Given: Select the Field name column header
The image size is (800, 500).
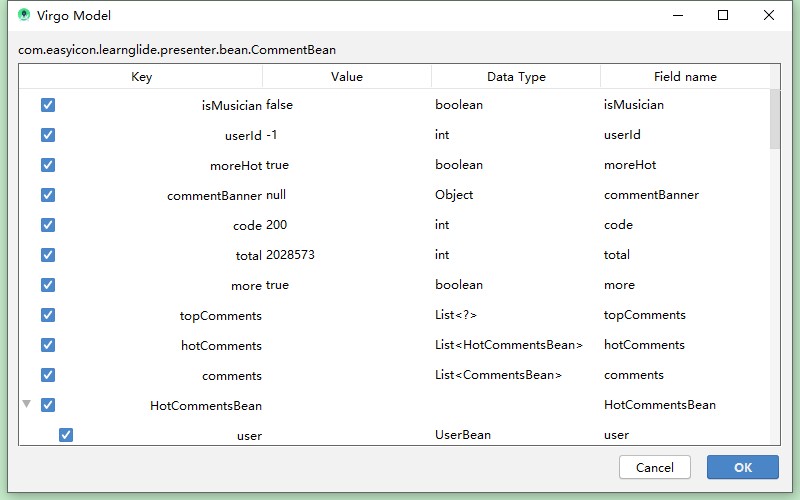Looking at the screenshot, I should pyautogui.click(x=685, y=77).
